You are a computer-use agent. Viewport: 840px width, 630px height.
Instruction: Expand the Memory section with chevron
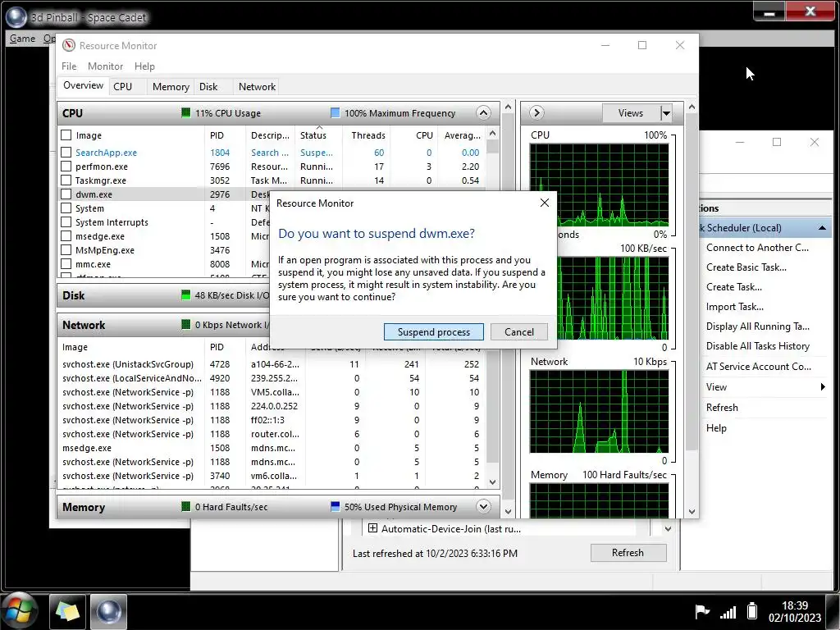pyautogui.click(x=482, y=506)
